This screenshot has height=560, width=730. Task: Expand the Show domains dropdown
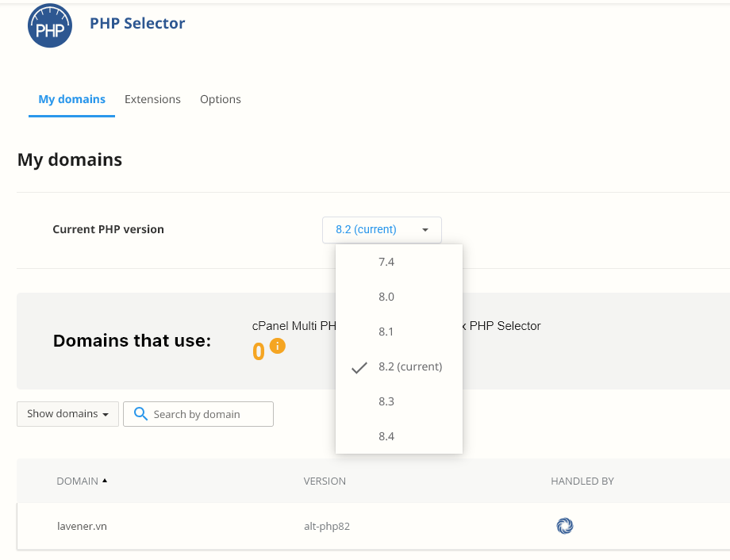tap(67, 414)
